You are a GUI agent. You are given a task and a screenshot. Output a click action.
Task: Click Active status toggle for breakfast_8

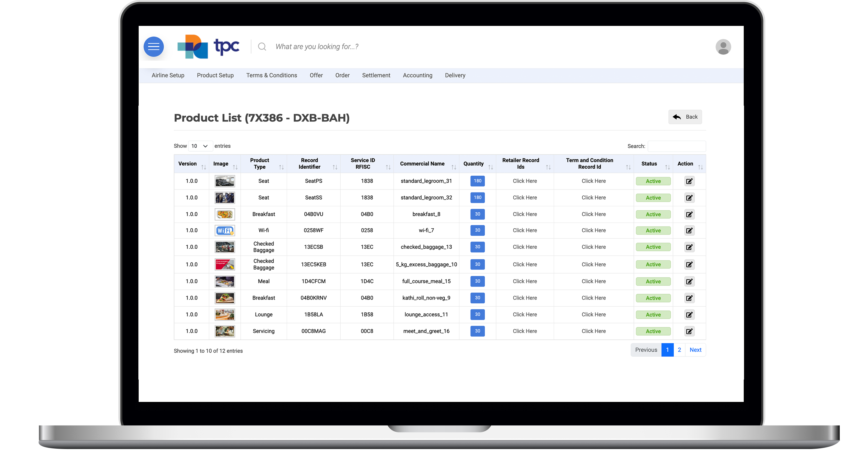pos(653,214)
